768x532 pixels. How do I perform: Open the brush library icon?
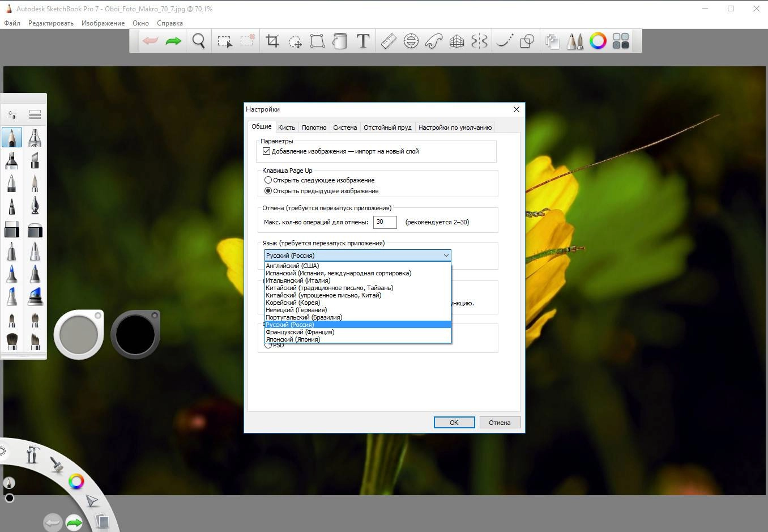click(x=35, y=115)
